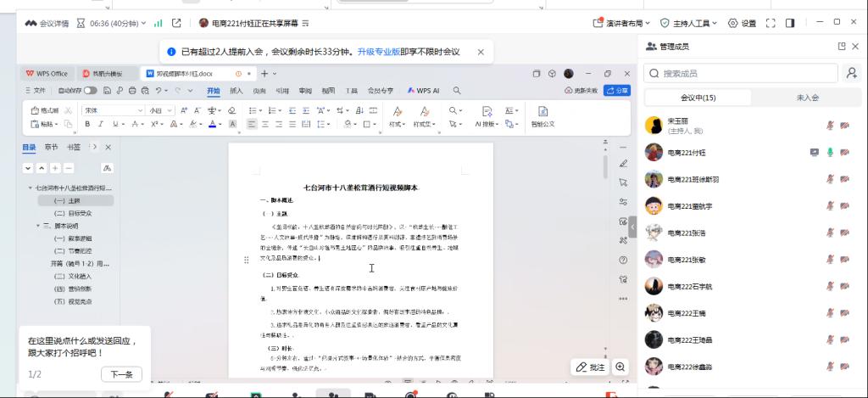This screenshot has height=398, width=868.
Task: Toggle camera for 电商221张浩
Action: click(x=845, y=232)
